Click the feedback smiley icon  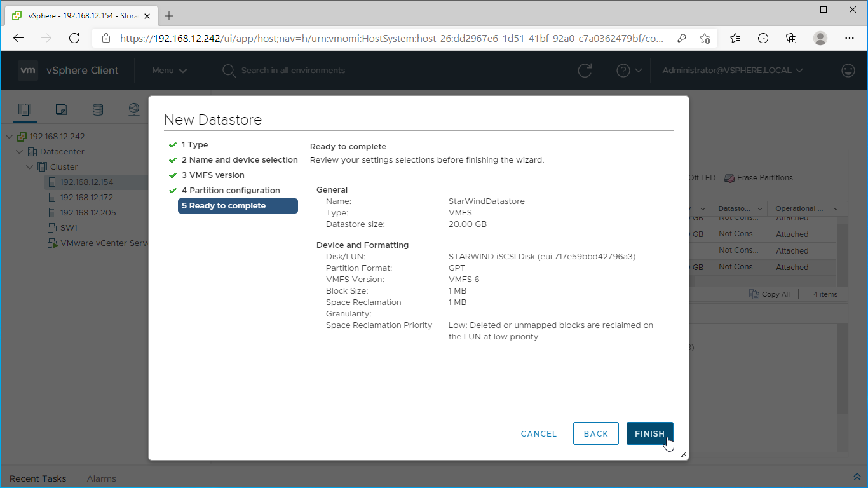[x=848, y=71]
